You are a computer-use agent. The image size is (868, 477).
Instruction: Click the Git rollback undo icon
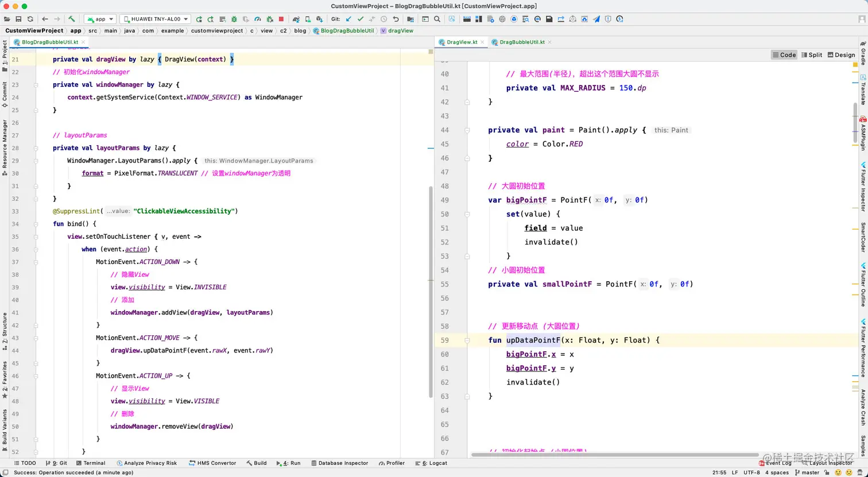coord(396,19)
